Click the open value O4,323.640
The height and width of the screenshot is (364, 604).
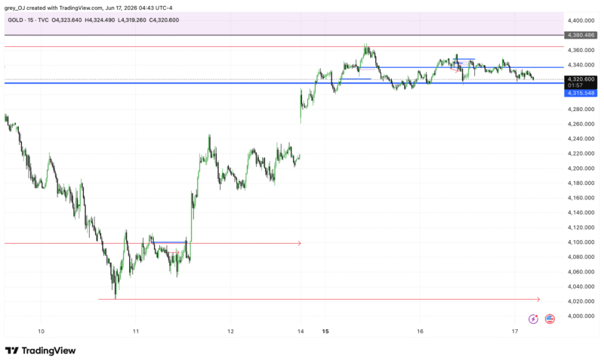tap(66, 20)
